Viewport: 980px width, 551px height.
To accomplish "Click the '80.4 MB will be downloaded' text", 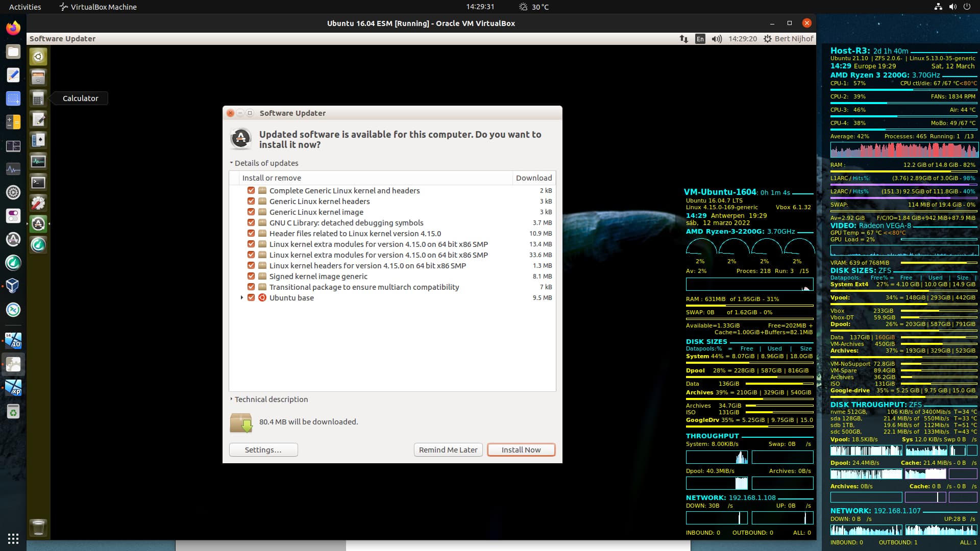I will (x=308, y=422).
